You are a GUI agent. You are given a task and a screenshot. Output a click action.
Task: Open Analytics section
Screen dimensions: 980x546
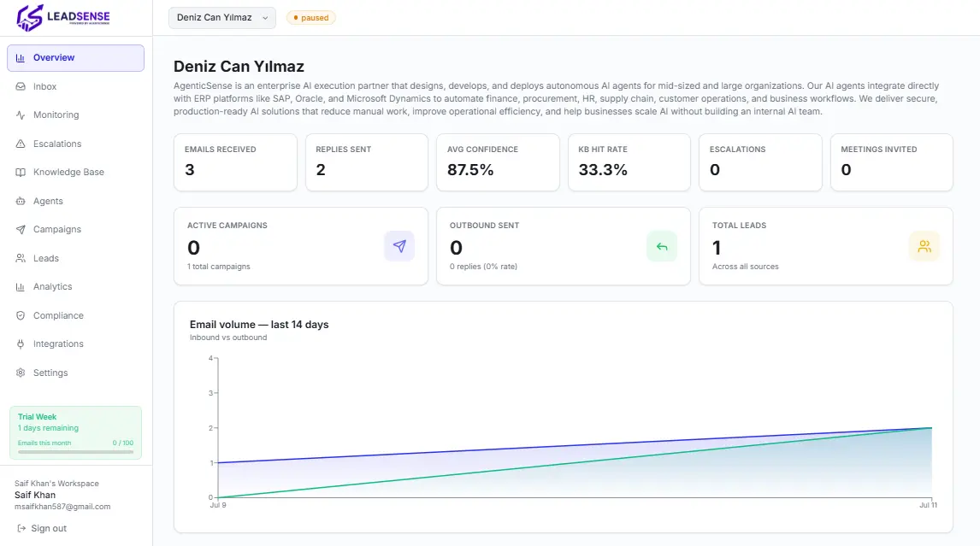point(75,287)
